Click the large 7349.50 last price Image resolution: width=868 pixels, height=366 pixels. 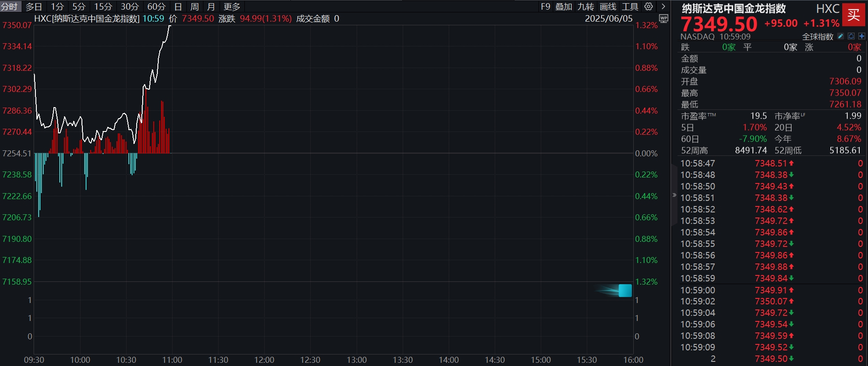tap(719, 24)
